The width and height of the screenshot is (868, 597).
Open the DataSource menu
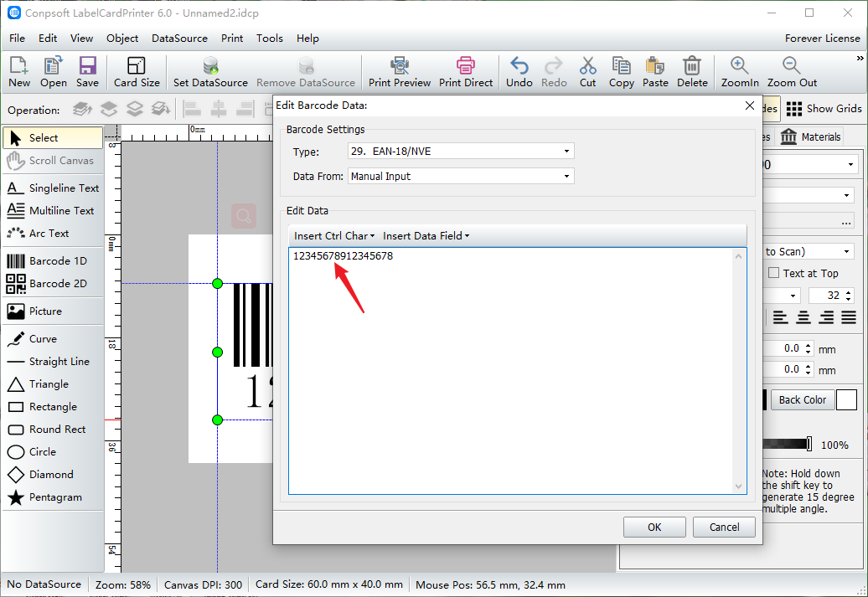click(179, 39)
